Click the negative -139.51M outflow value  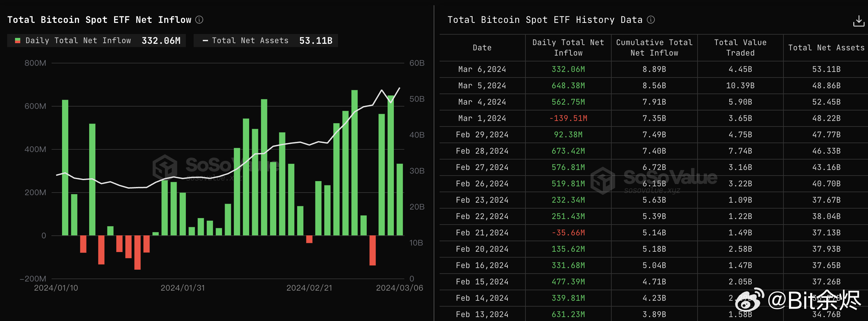coord(568,119)
